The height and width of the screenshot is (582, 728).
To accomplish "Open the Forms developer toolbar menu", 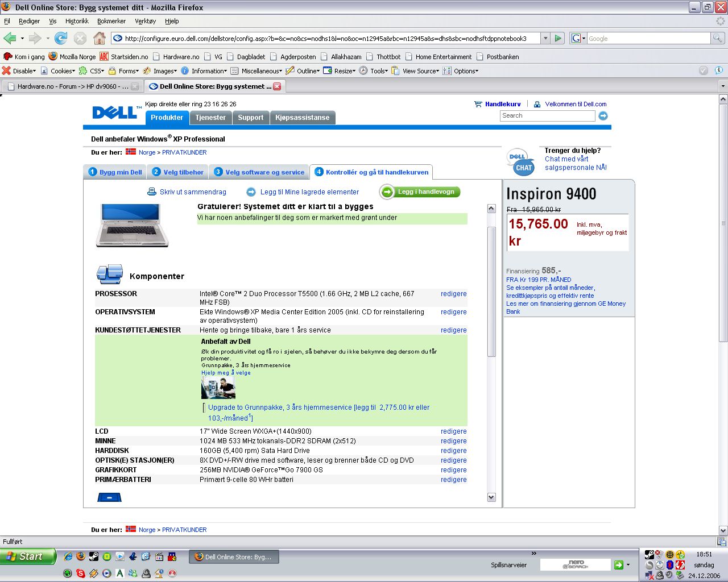I will pos(123,71).
